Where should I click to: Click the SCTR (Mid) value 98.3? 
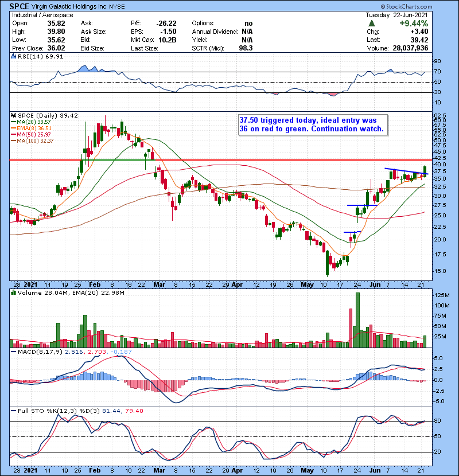(x=246, y=48)
